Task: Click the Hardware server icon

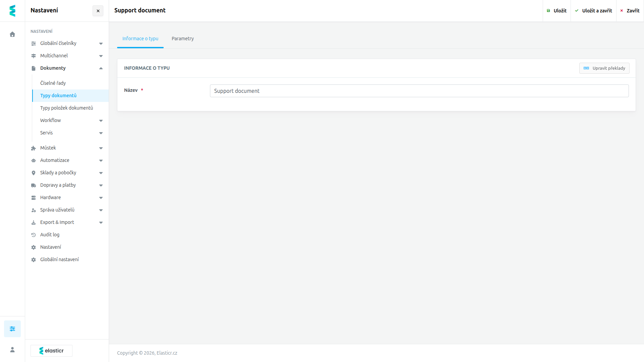Action: coord(34,198)
